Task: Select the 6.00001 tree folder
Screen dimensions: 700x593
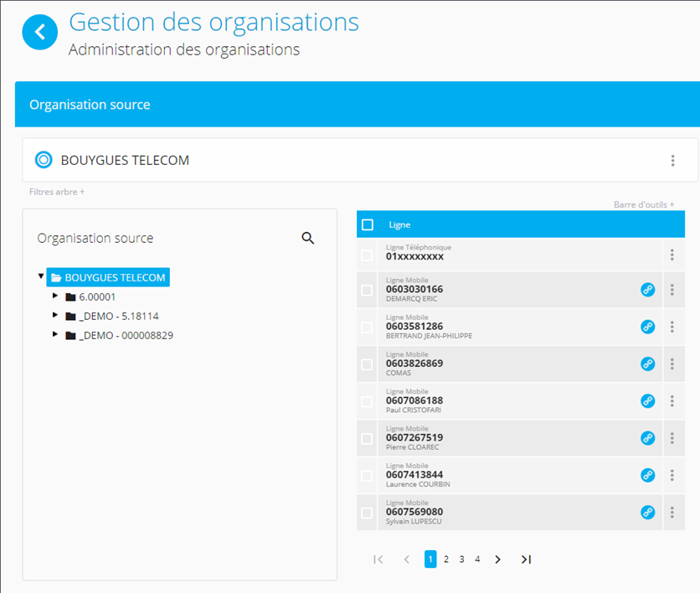Action: 90,297
